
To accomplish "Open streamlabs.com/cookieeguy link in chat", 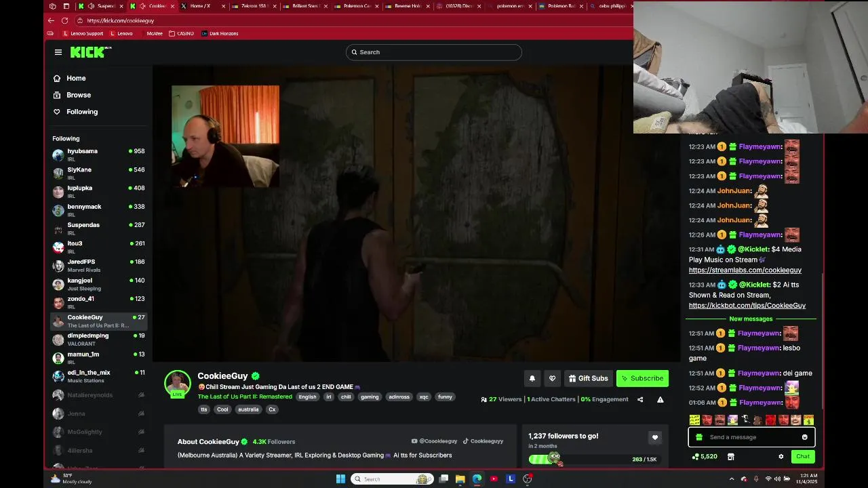I will pyautogui.click(x=745, y=270).
